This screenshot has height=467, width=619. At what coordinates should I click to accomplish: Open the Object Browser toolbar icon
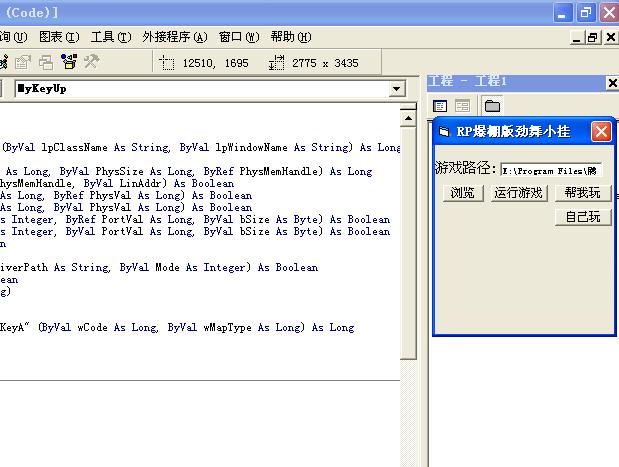tap(69, 62)
